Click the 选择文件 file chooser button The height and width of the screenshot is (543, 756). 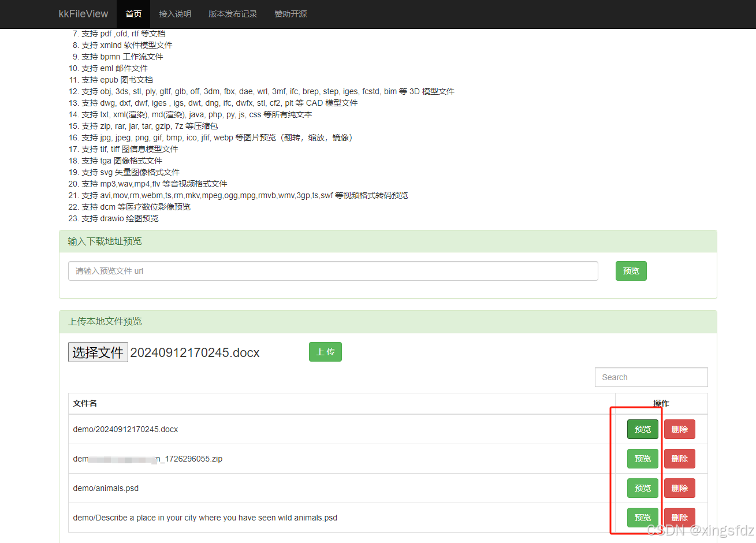tap(98, 352)
